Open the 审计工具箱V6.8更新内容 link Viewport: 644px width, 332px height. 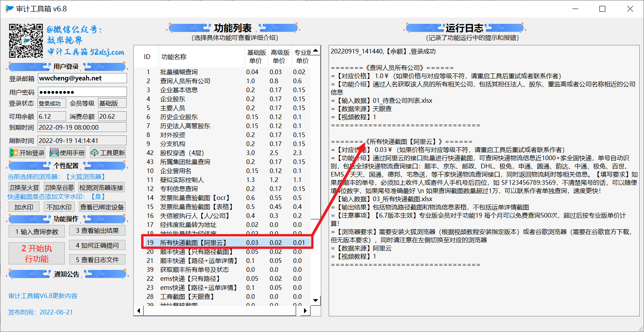[43, 296]
